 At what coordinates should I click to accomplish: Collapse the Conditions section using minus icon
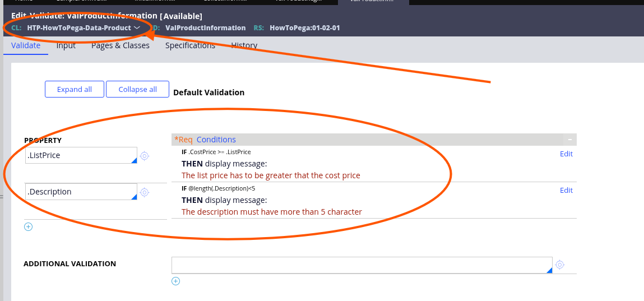tap(569, 140)
